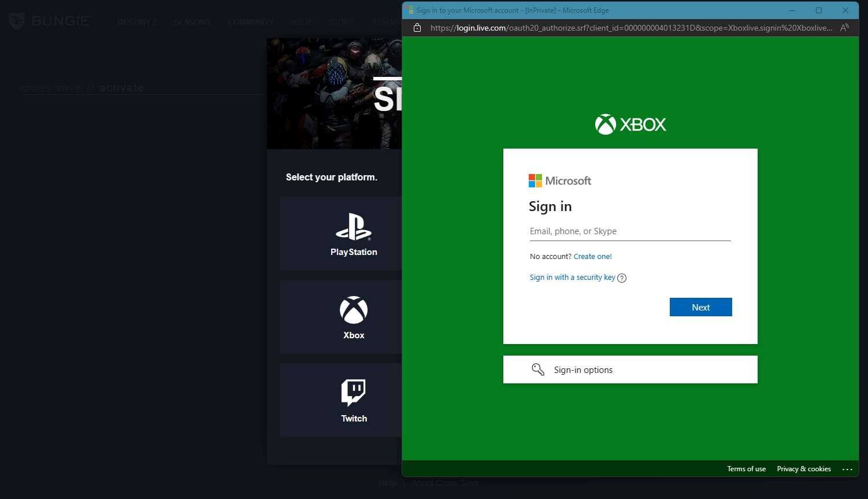Open the Terms of use link

coord(747,469)
